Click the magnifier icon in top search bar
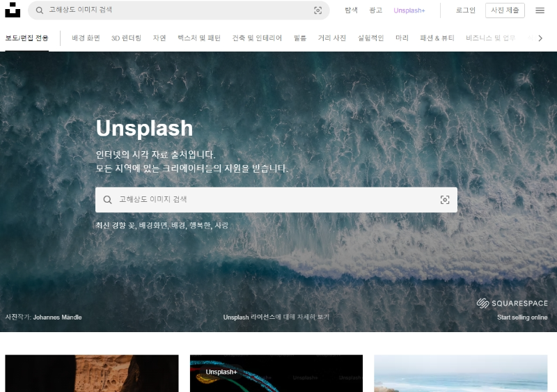Viewport: 557px width, 392px height. point(40,10)
